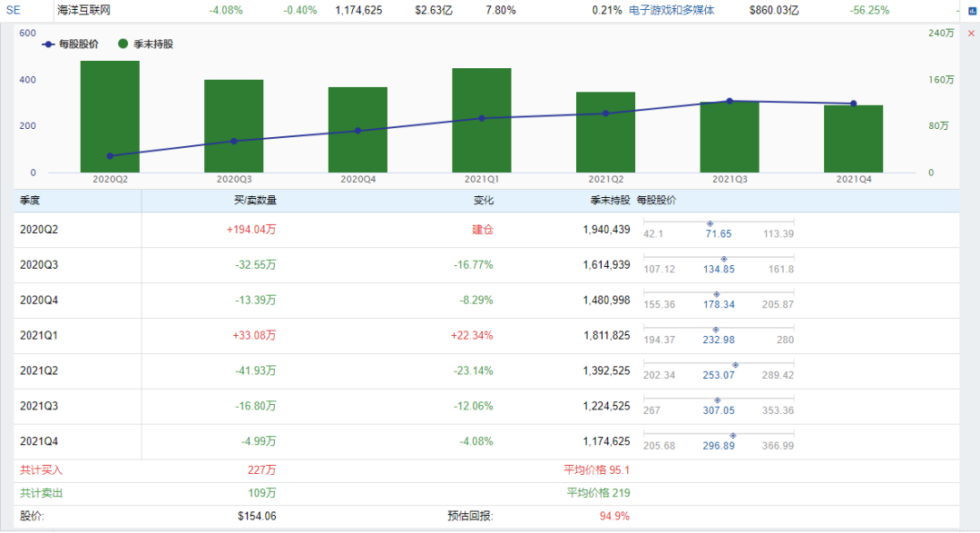Click the $860.03亿 market cap value
Viewport: 980px width, 533px height.
[x=774, y=10]
